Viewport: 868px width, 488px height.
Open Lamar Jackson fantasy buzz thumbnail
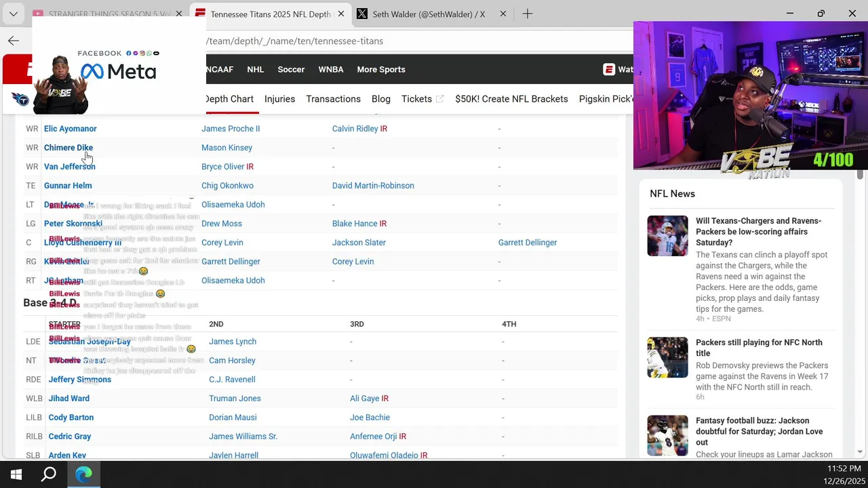point(667,435)
